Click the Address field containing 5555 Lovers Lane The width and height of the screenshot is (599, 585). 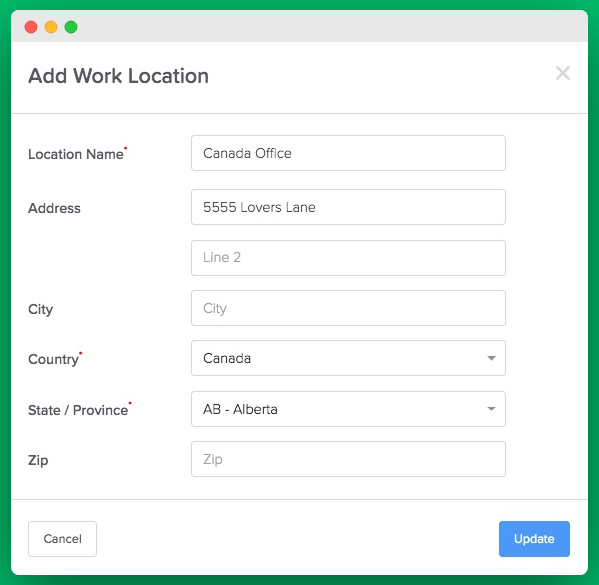[x=348, y=207]
